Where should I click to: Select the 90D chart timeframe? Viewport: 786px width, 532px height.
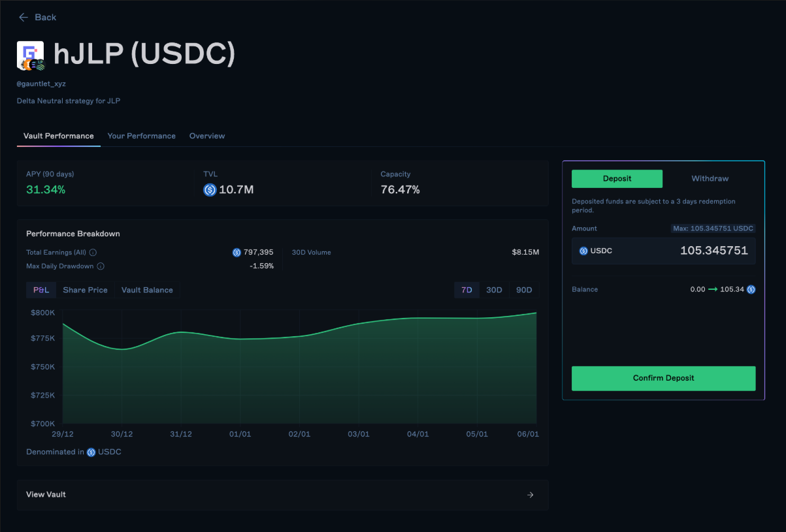click(524, 290)
